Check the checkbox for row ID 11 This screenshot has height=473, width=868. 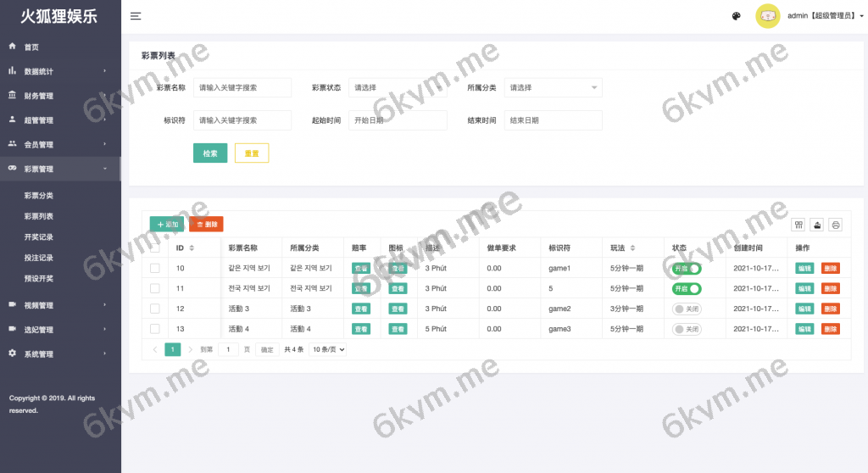tap(155, 288)
